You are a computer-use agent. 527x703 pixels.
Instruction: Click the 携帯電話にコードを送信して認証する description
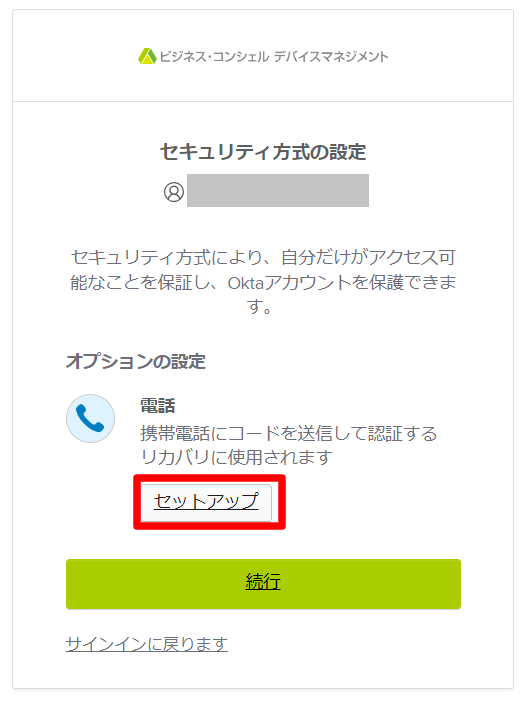[288, 434]
